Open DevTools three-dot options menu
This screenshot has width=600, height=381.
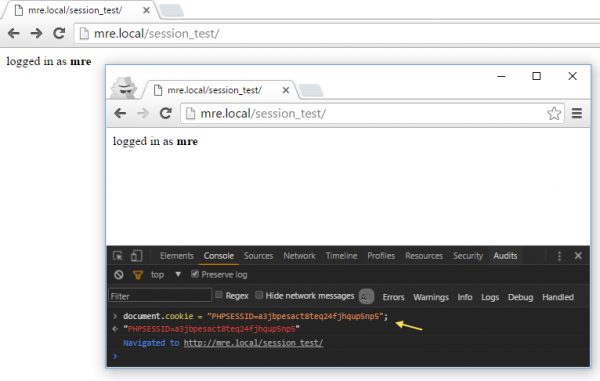point(559,256)
